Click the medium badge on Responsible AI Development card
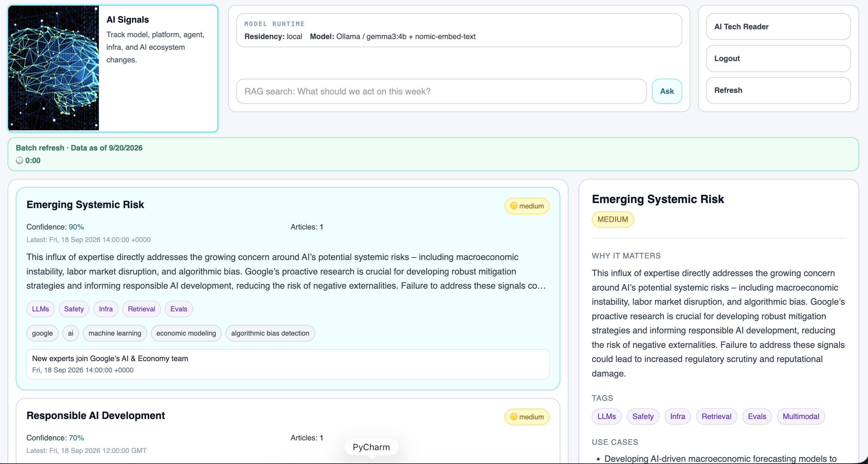Screen dimensions: 868x464 click(527, 417)
